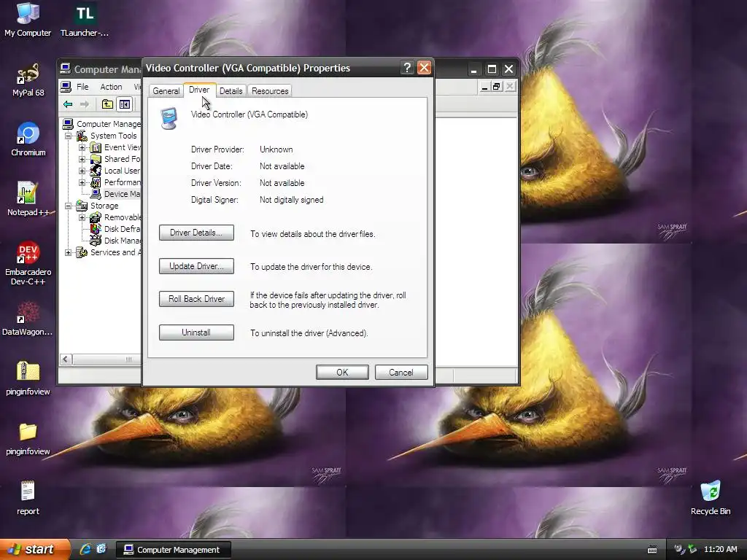Click Cancel in the properties dialog

(401, 373)
